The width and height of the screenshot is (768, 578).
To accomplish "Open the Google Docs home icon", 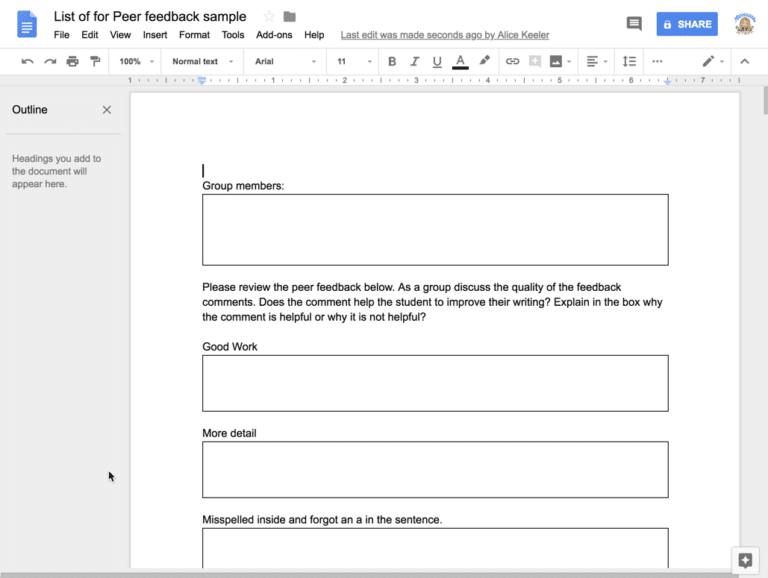I will pos(27,24).
